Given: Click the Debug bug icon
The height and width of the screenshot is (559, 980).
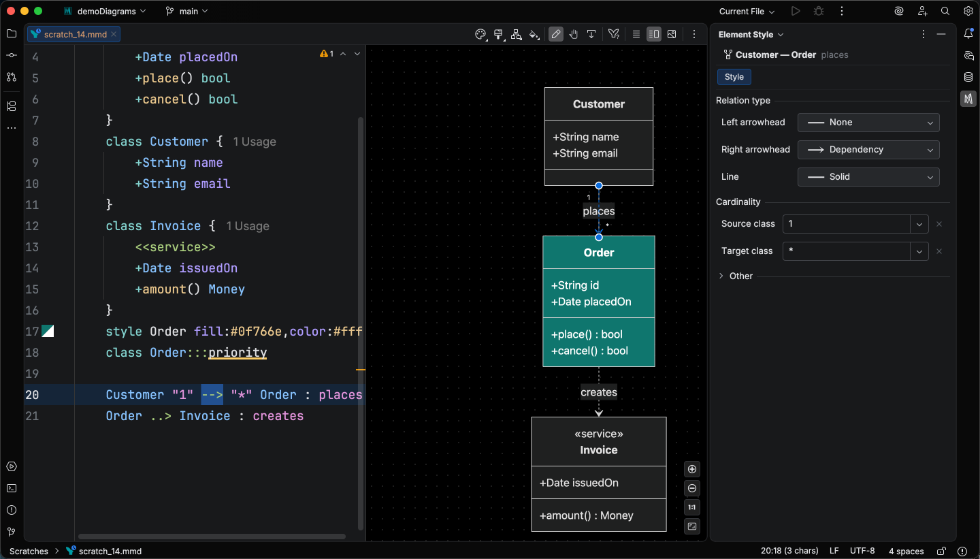Looking at the screenshot, I should [x=819, y=11].
